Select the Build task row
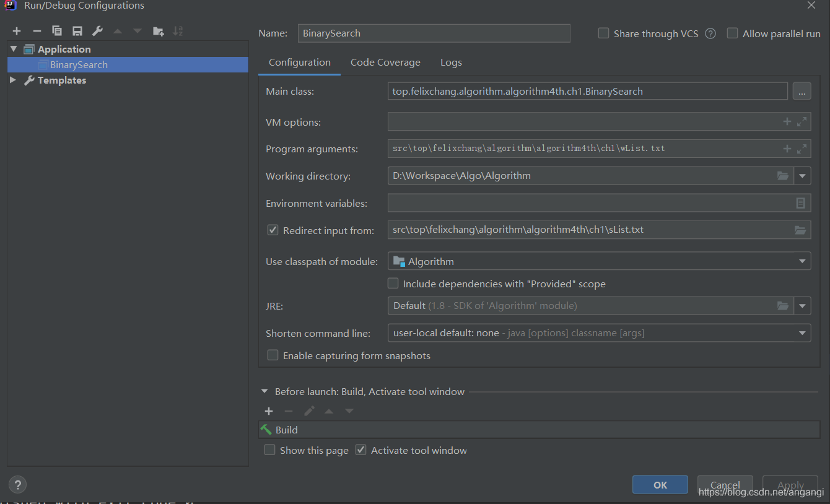 539,430
